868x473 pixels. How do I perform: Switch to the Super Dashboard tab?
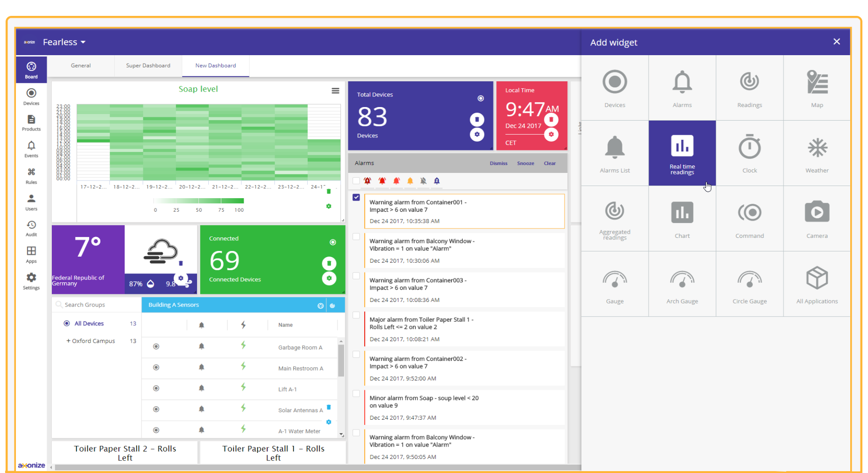148,66
